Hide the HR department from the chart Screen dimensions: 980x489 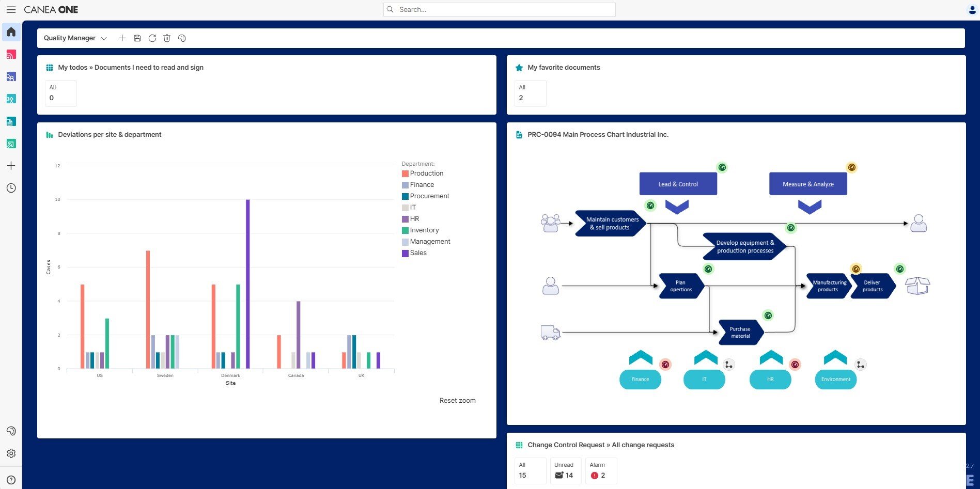click(413, 218)
